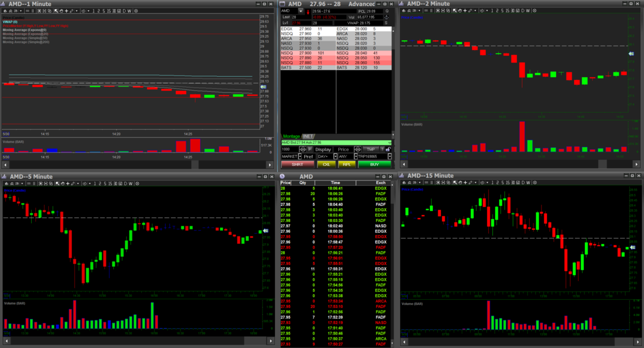This screenshot has height=348, width=644.
Task: Click the green BUY button
Action: [x=375, y=164]
